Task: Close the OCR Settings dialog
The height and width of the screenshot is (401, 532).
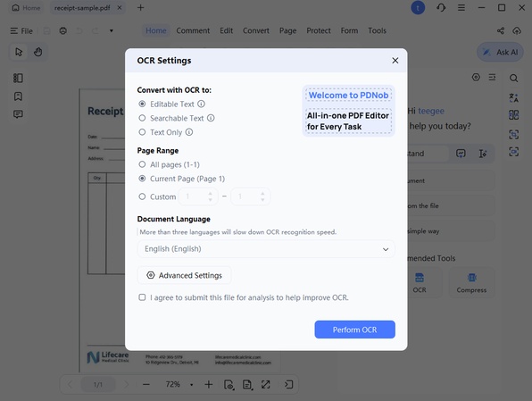Action: point(395,61)
